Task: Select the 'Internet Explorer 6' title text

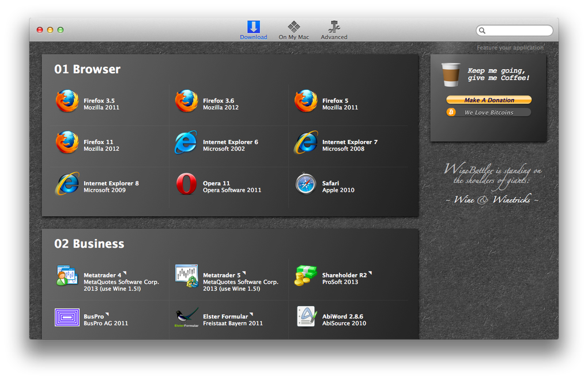Action: pyautogui.click(x=230, y=142)
